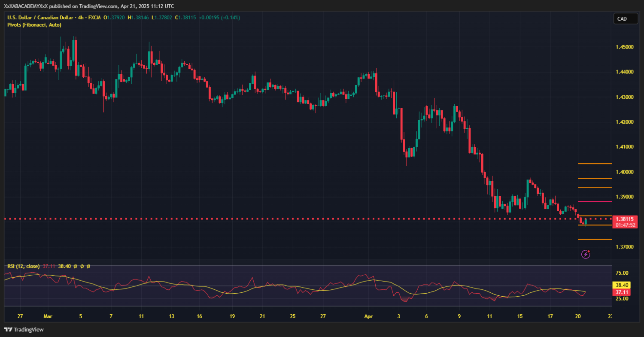Screen dimensions: 644x337
Task: Click the Pivots (Fibonacci, Auto) indicator label
Action: coord(34,25)
